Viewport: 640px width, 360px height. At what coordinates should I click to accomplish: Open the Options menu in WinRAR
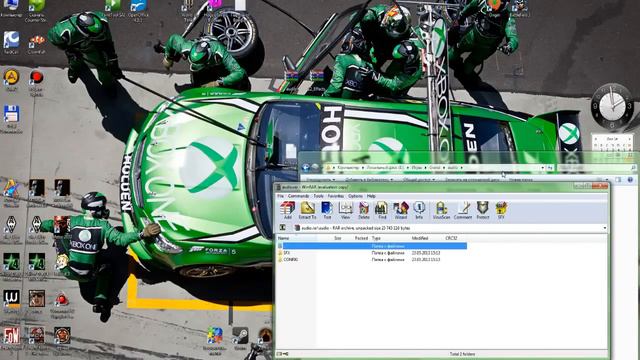click(355, 196)
